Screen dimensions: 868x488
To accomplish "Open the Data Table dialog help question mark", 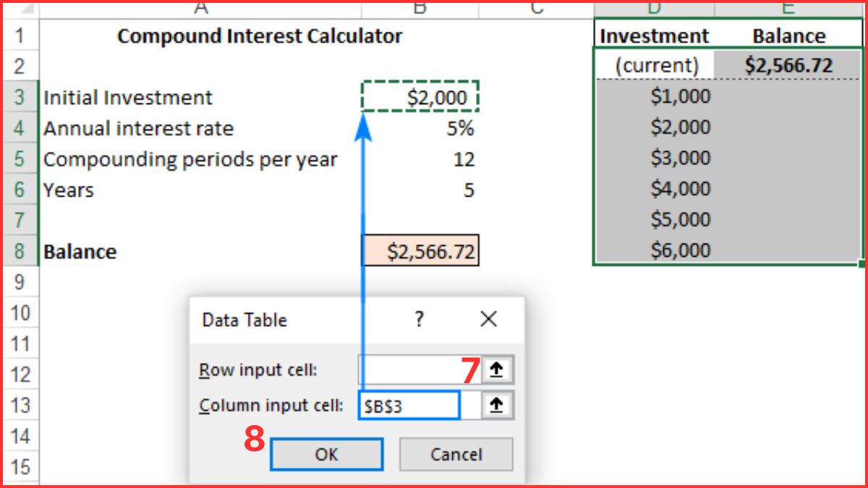I will [x=418, y=319].
